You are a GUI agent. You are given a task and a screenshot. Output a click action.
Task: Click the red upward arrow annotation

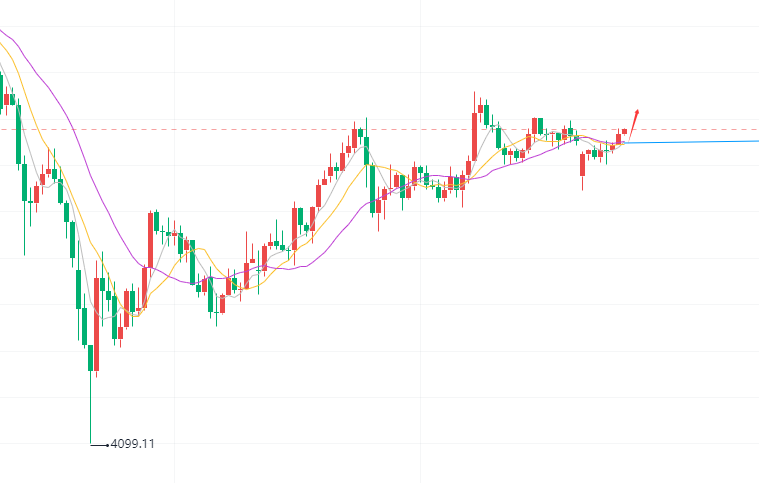click(x=633, y=122)
